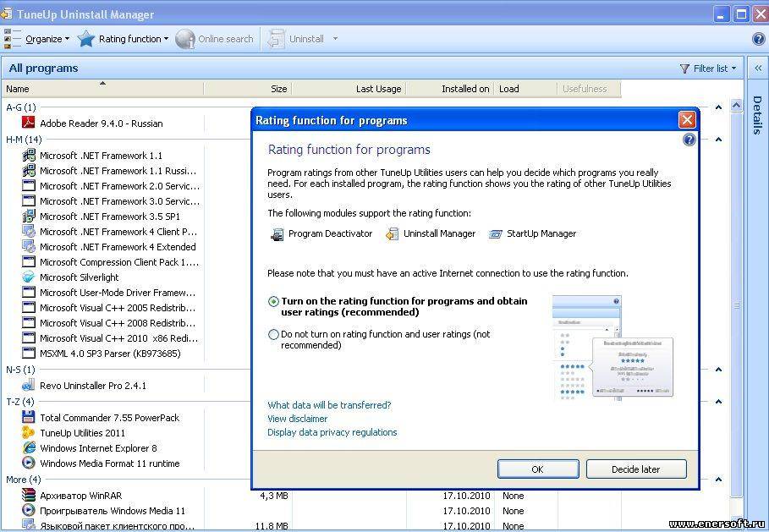Open the Filter list dropdown
The height and width of the screenshot is (532, 769).
pos(708,69)
